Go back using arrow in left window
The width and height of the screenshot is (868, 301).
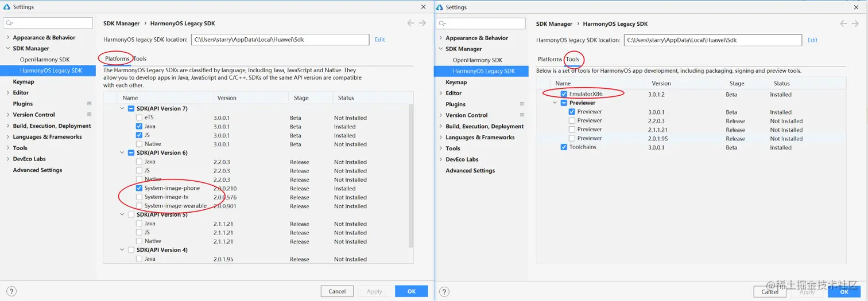tap(410, 23)
